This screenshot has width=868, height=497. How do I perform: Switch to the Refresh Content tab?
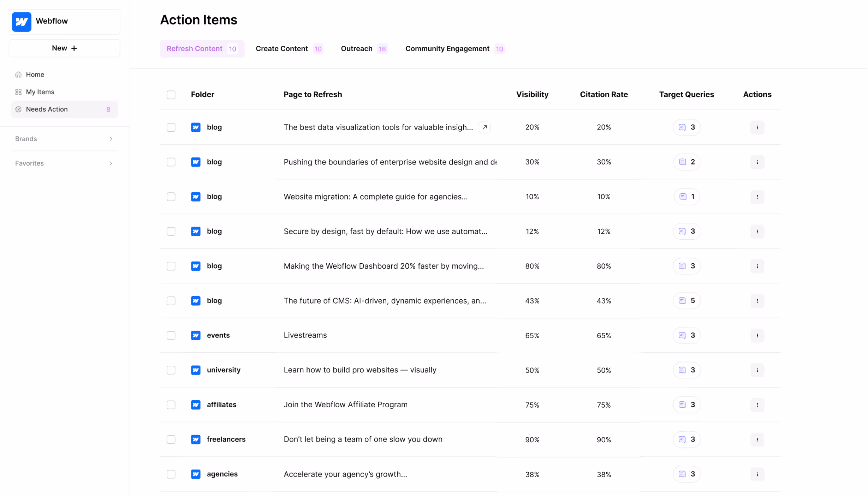[202, 49]
